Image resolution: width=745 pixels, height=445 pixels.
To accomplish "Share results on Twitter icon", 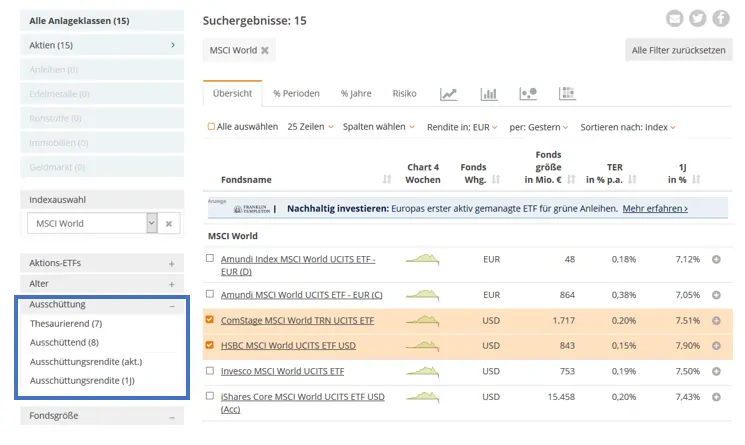I will 697,19.
